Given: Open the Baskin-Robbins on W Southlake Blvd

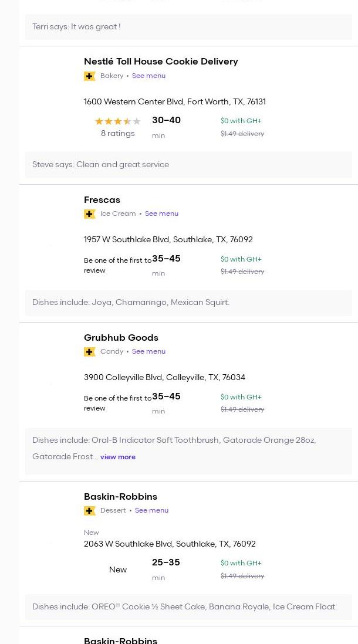Looking at the screenshot, I should point(120,497).
